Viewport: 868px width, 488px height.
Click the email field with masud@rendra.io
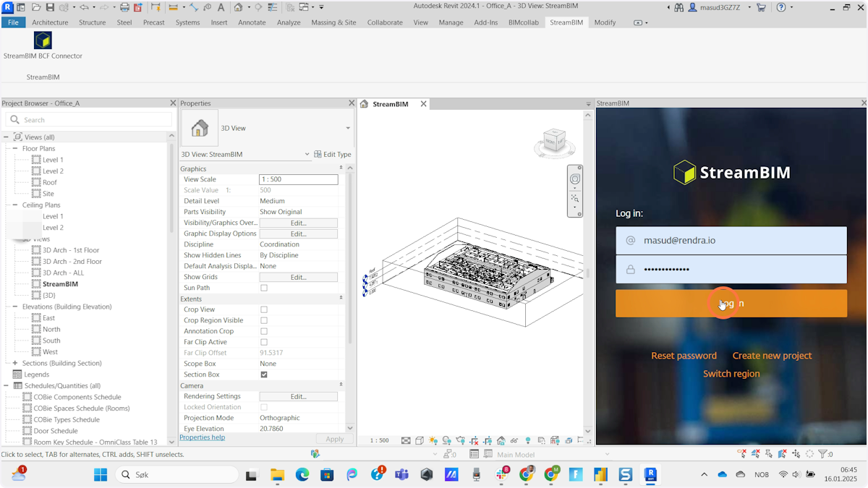pyautogui.click(x=731, y=240)
